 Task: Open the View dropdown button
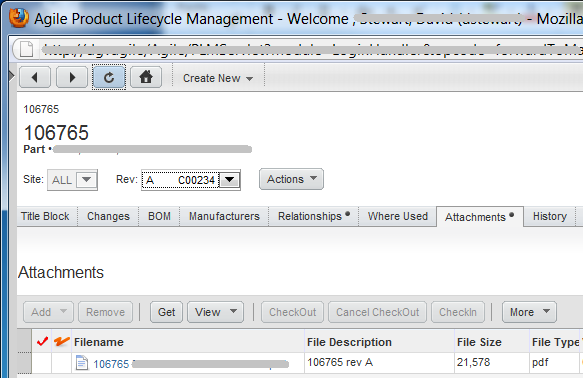tap(216, 312)
